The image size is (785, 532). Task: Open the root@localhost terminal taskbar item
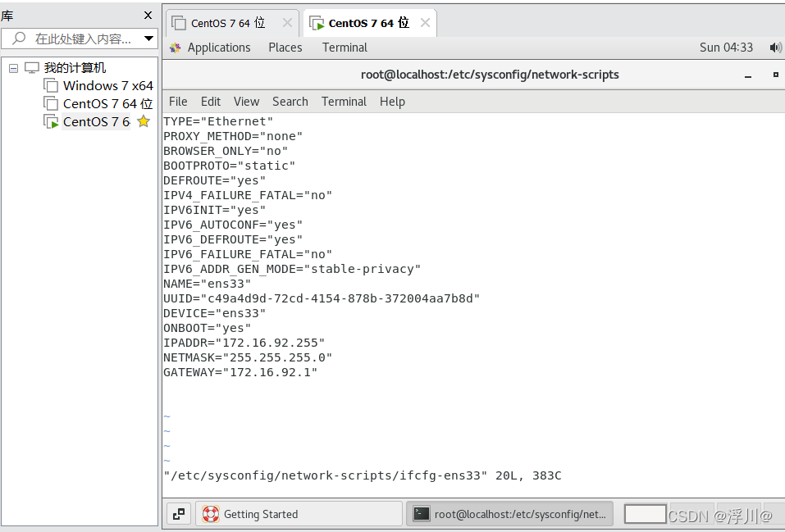[509, 514]
